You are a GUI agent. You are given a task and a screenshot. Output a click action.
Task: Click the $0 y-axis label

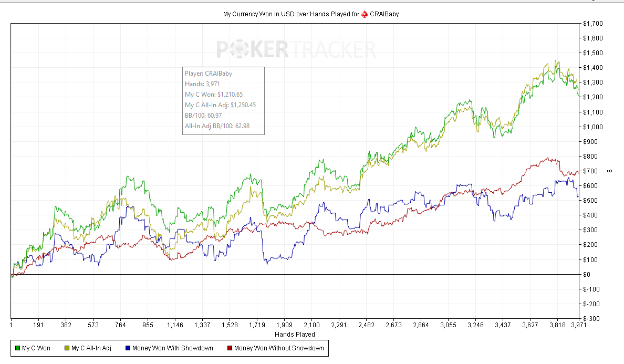click(587, 275)
